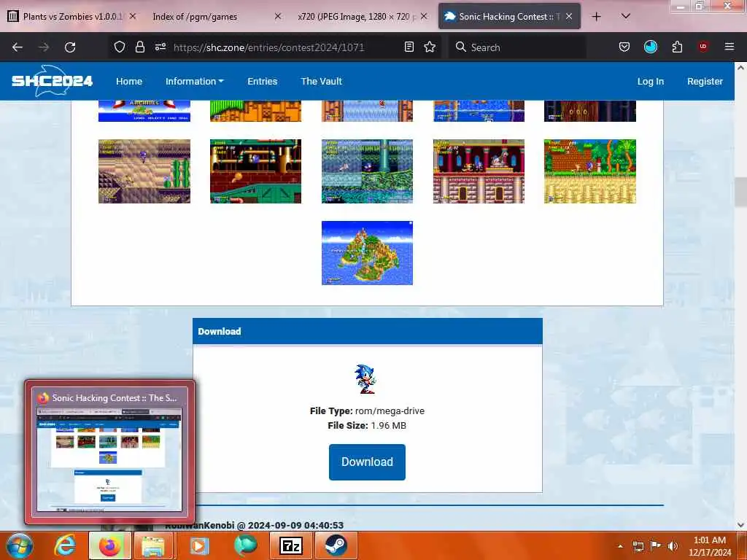This screenshot has height=560, width=747.
Task: Switch to Plants vs Zombies tab
Action: (72, 16)
